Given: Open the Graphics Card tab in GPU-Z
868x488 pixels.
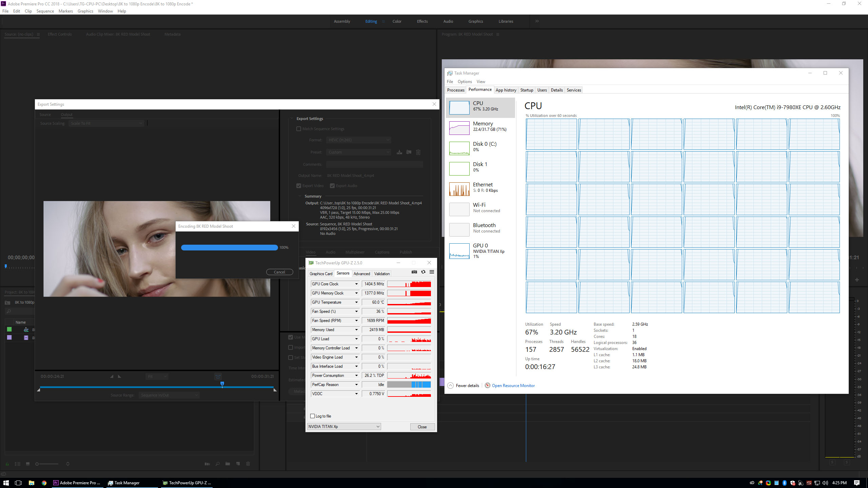Looking at the screenshot, I should (321, 273).
